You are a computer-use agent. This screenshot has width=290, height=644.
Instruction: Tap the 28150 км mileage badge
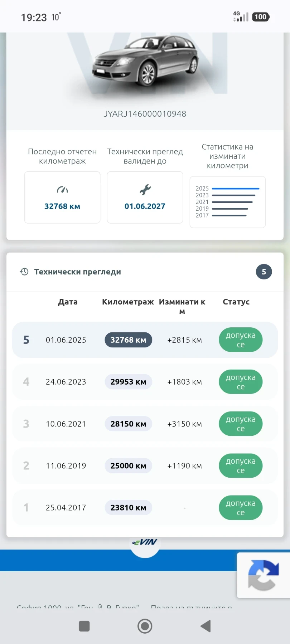[128, 424]
